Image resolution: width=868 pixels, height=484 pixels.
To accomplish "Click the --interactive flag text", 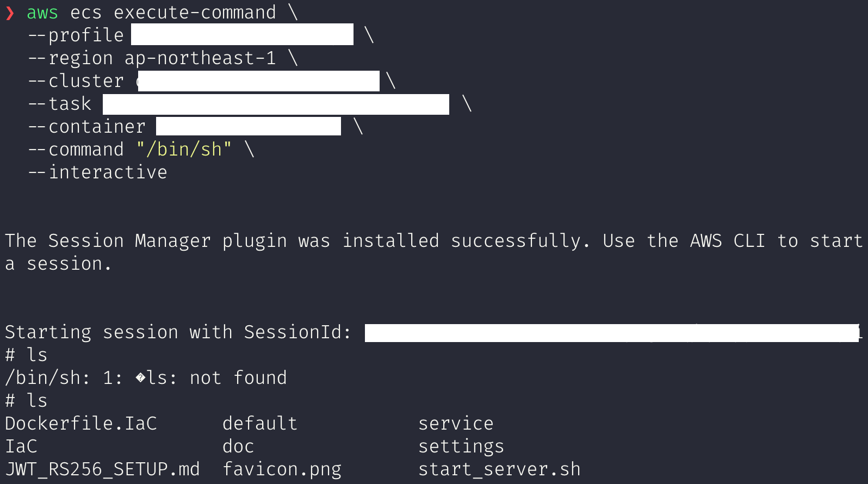I will tap(97, 172).
